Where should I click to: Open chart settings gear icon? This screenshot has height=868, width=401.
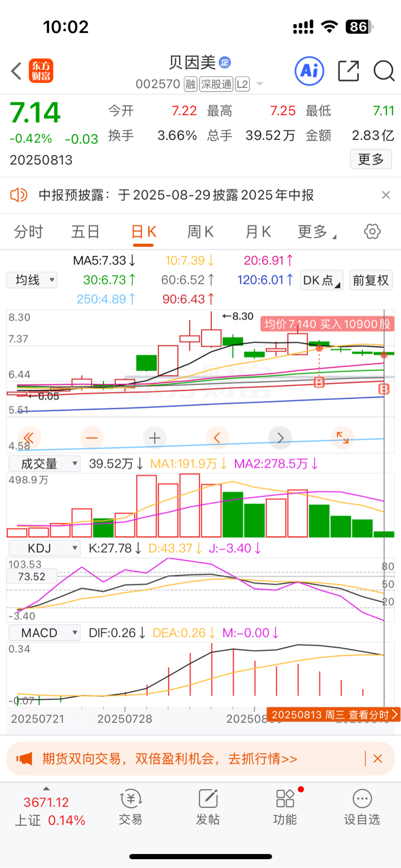(x=372, y=231)
